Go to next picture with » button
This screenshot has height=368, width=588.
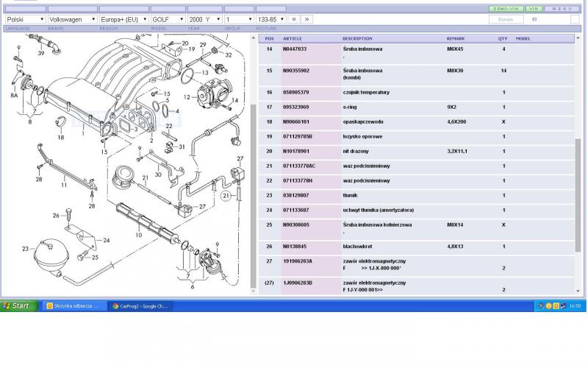pyautogui.click(x=306, y=19)
